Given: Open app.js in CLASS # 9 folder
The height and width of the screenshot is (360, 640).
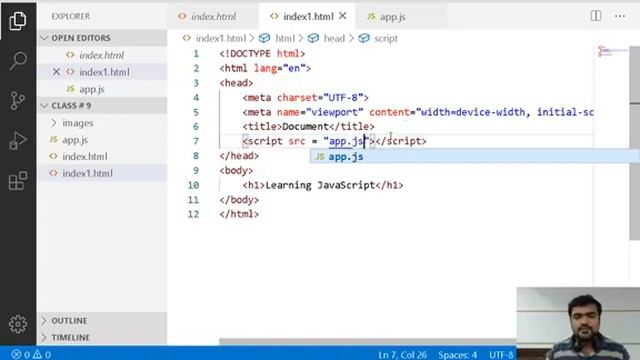Looking at the screenshot, I should (102, 140).
